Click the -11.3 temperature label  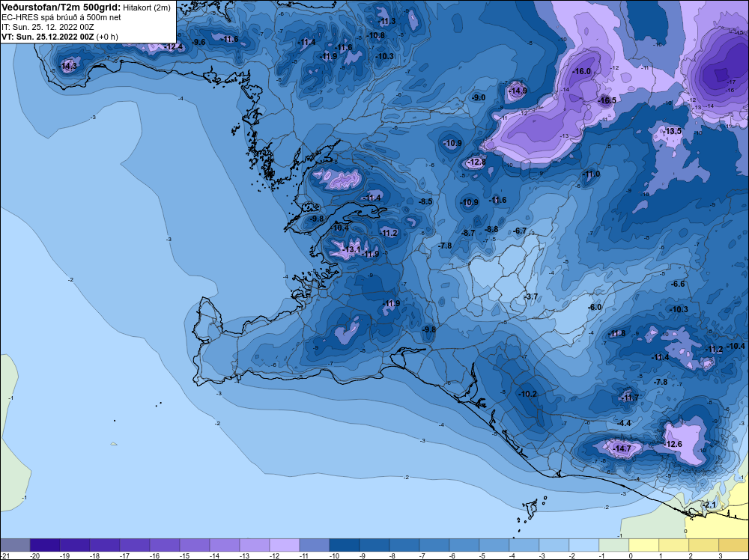pyautogui.click(x=387, y=22)
